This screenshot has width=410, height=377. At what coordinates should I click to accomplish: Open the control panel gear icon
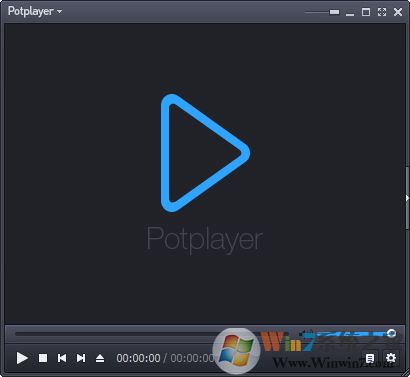click(391, 358)
